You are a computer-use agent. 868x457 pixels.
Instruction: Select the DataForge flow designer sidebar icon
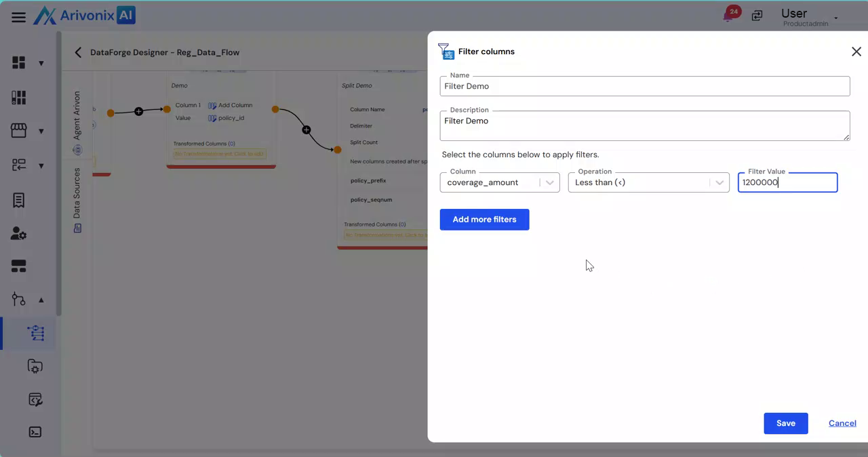(x=35, y=333)
